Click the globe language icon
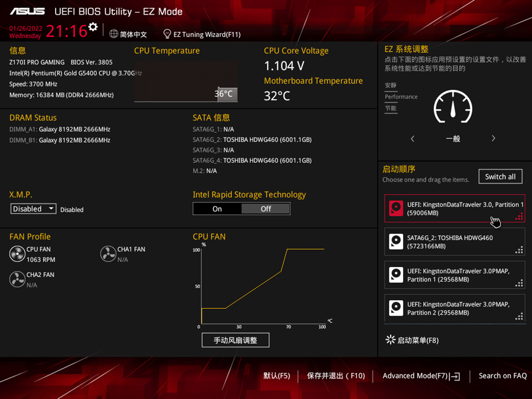This screenshot has height=399, width=532. pos(113,34)
